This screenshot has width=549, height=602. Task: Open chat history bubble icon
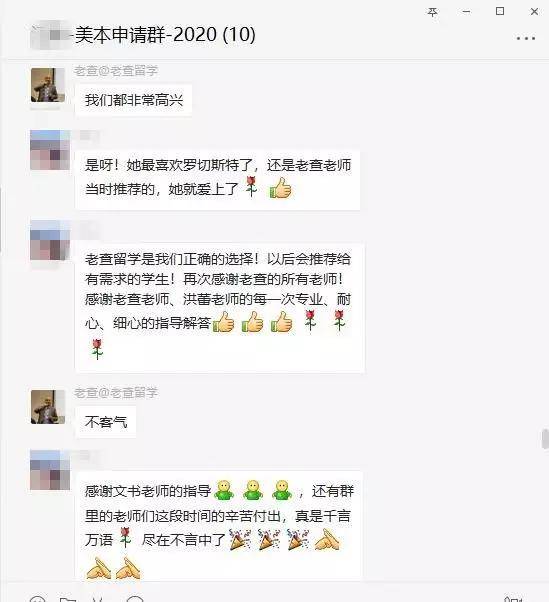(x=135, y=599)
